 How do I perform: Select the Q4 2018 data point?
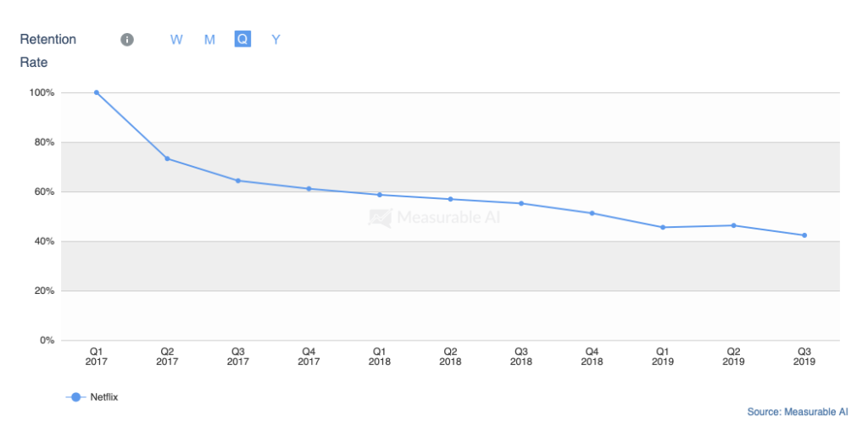[593, 213]
